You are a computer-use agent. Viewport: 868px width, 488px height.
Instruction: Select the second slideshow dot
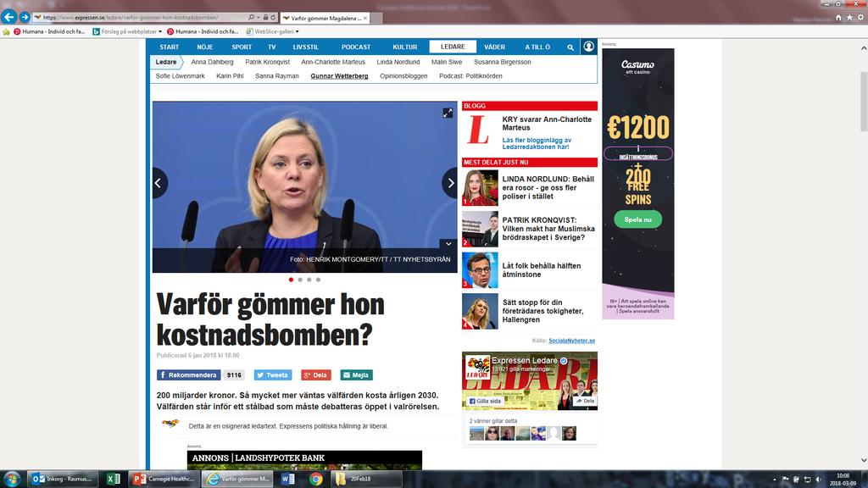(x=300, y=280)
